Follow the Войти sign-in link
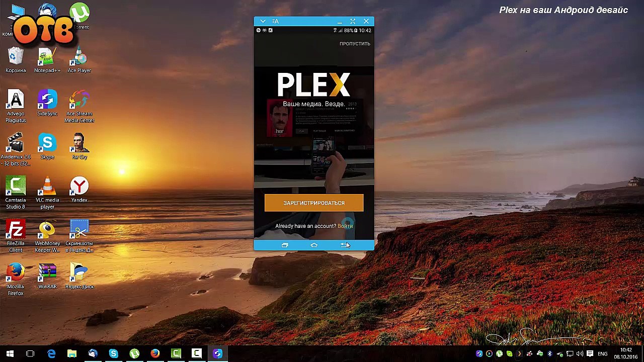This screenshot has width=644, height=362. point(345,226)
